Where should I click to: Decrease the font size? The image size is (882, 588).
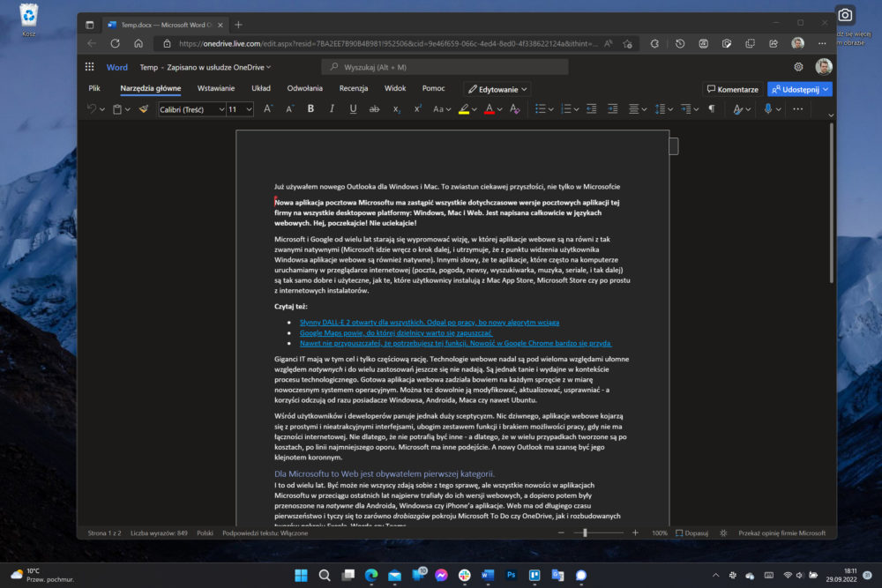click(289, 109)
